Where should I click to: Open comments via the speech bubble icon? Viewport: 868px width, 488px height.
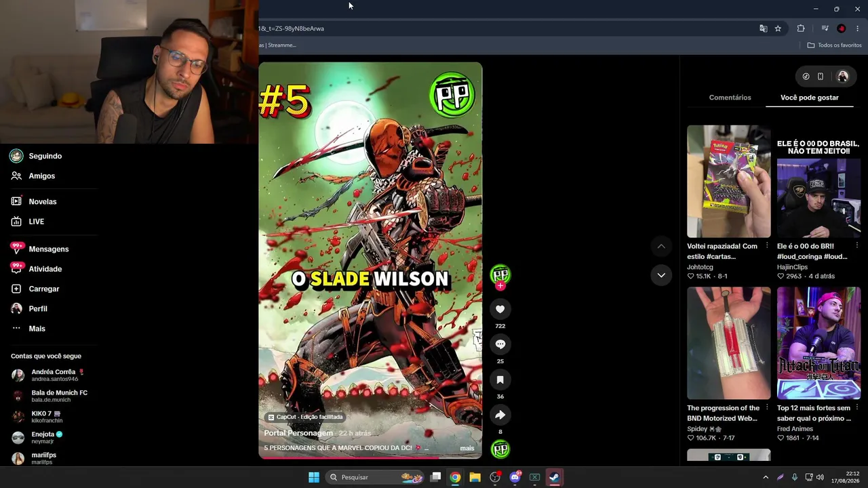click(500, 344)
